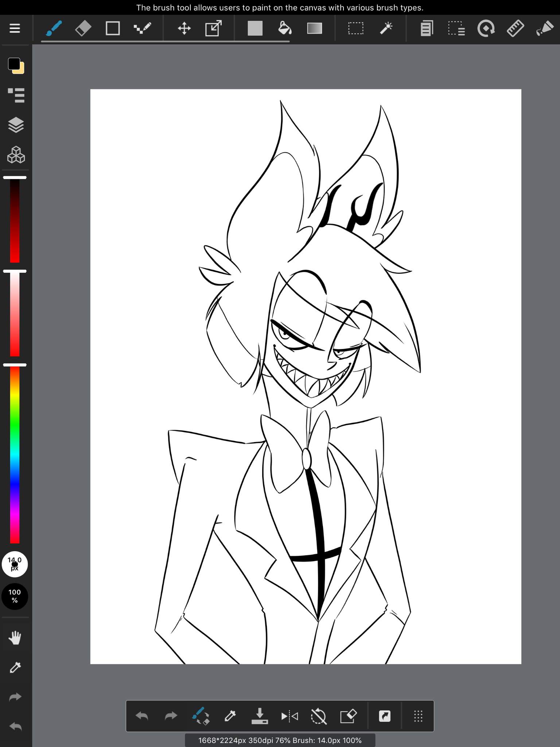Select the Hand pan tool

(x=15, y=638)
